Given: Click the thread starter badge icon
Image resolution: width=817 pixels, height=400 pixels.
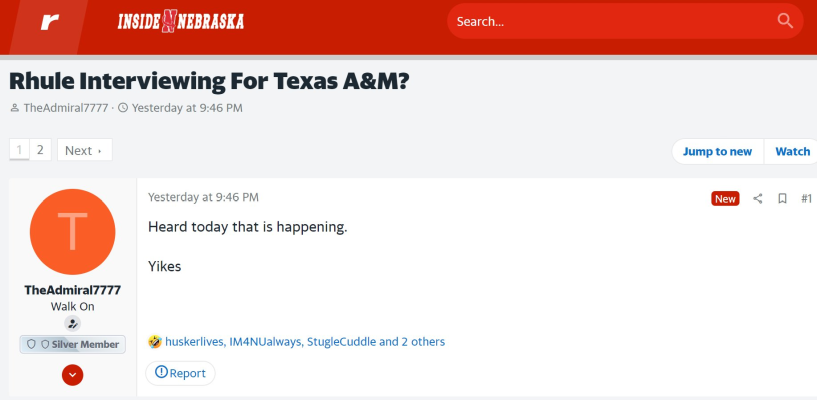Looking at the screenshot, I should pyautogui.click(x=72, y=323).
